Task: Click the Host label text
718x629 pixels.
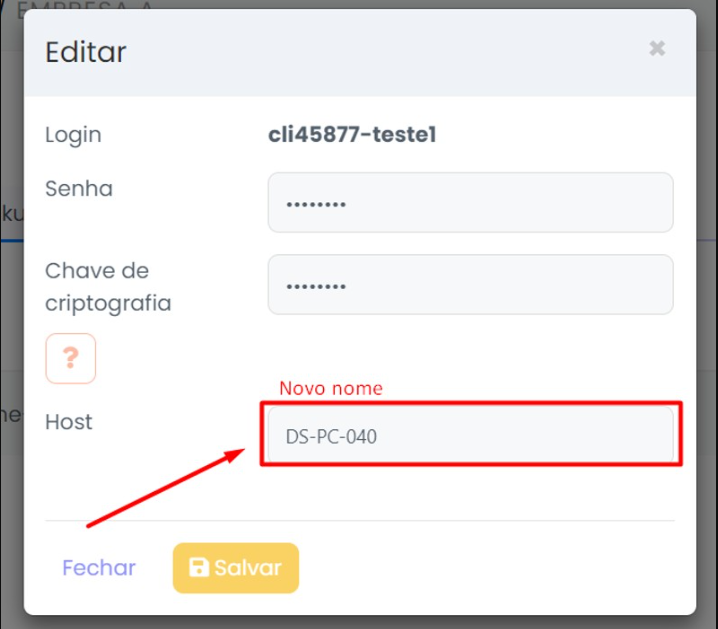Action: 69,422
